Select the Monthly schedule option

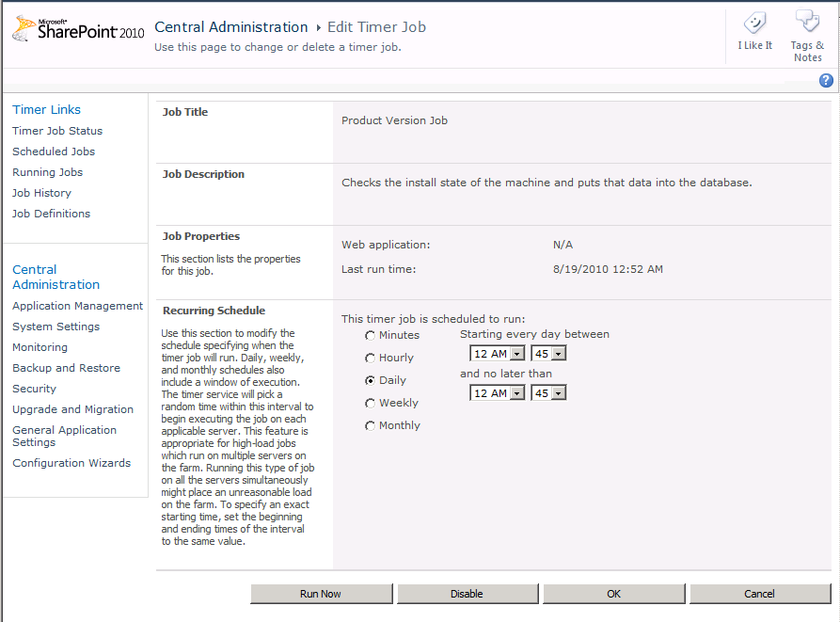pos(371,426)
